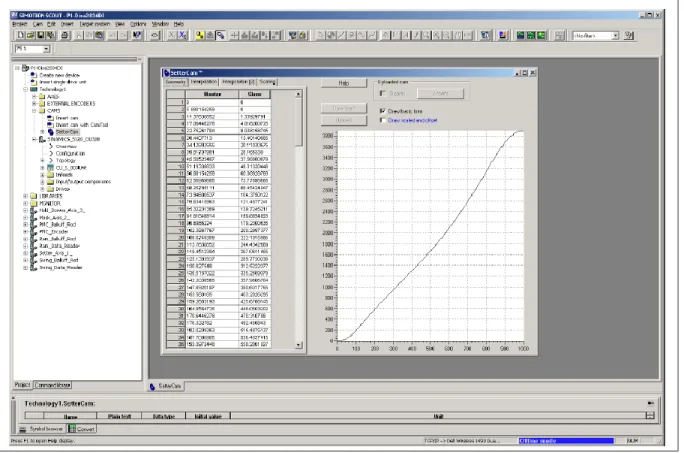Click the network devices toolbar icon
Viewport: 684px width, 453px height.
coord(292,35)
